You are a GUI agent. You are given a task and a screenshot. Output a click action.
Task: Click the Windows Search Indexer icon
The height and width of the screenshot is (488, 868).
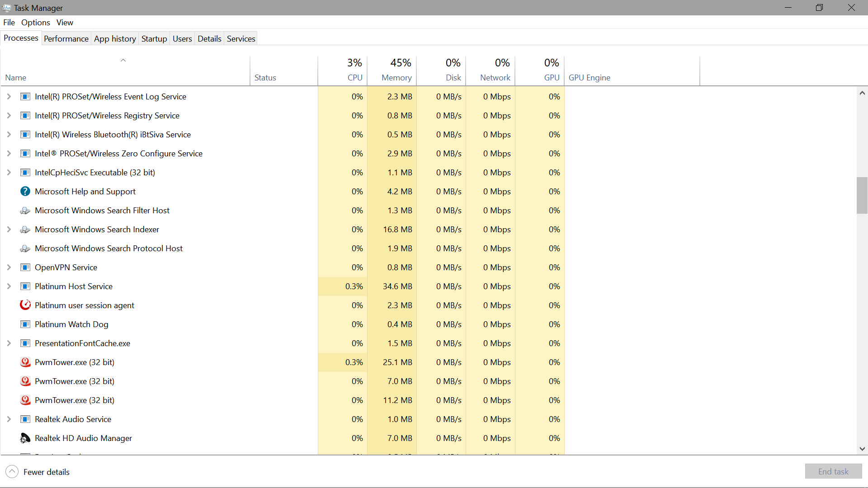(x=25, y=230)
